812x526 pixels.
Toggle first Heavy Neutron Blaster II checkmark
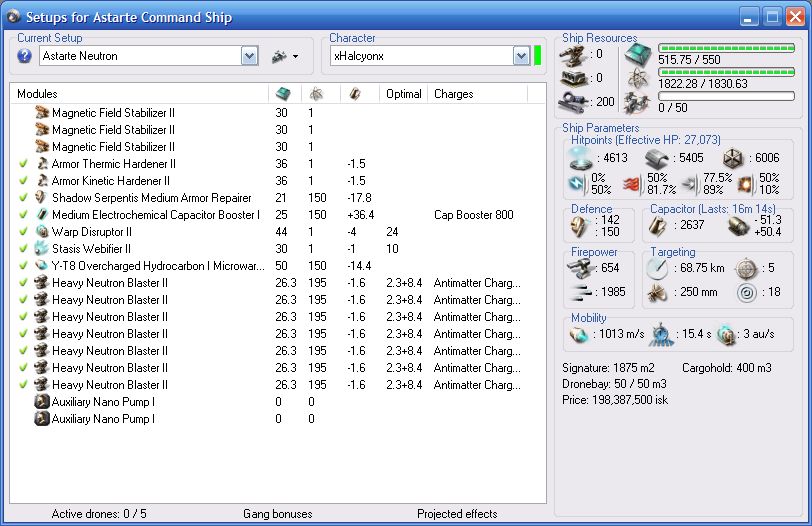pos(23,283)
